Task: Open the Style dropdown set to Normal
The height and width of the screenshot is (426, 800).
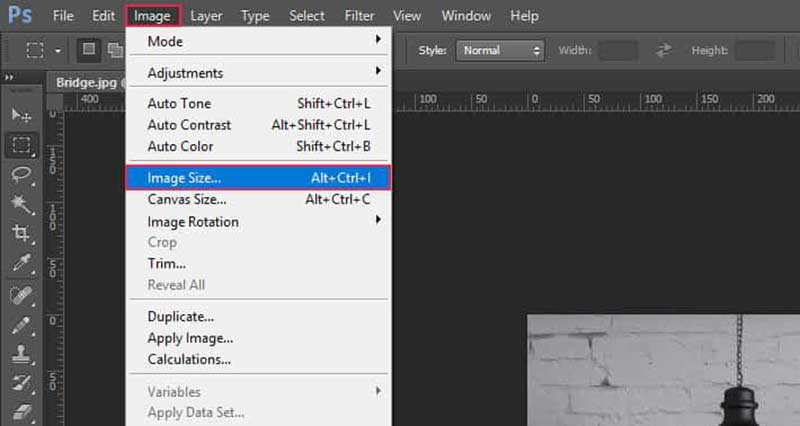Action: click(500, 51)
